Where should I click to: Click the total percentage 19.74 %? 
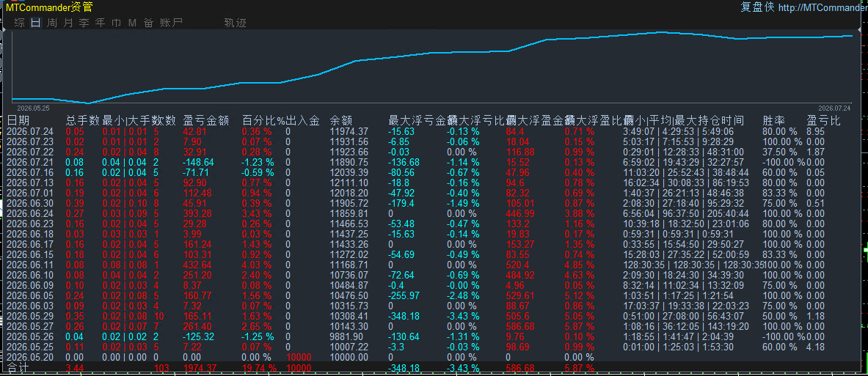[260, 368]
